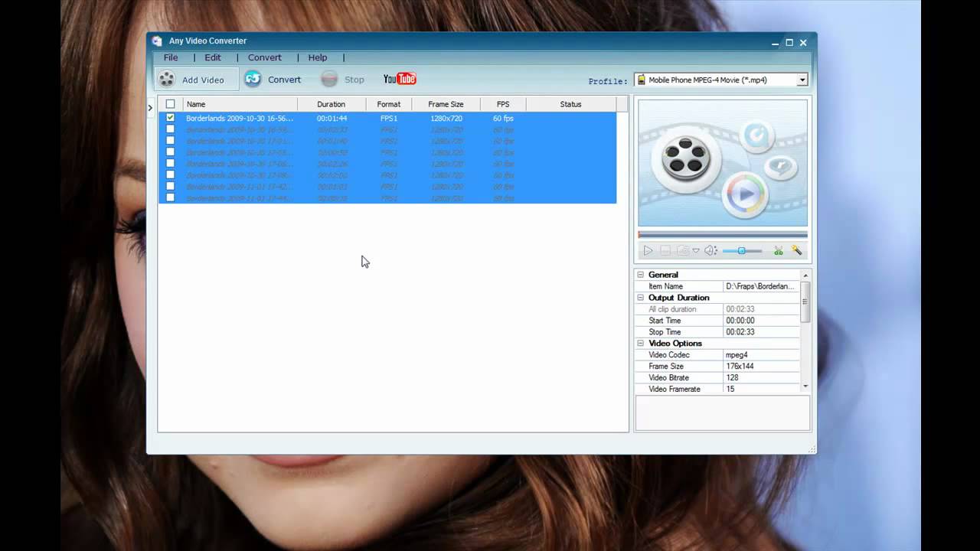Edit the Video Framerate value 15

(761, 390)
